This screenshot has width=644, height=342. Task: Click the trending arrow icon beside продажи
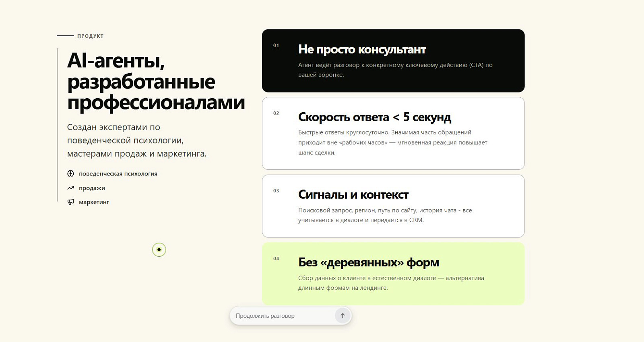[x=70, y=188]
